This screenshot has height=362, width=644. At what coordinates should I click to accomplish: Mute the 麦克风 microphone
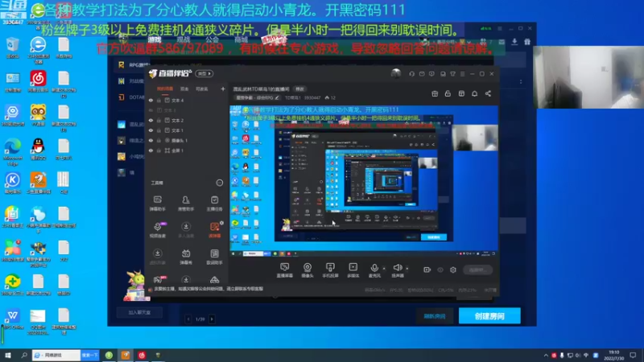(374, 270)
